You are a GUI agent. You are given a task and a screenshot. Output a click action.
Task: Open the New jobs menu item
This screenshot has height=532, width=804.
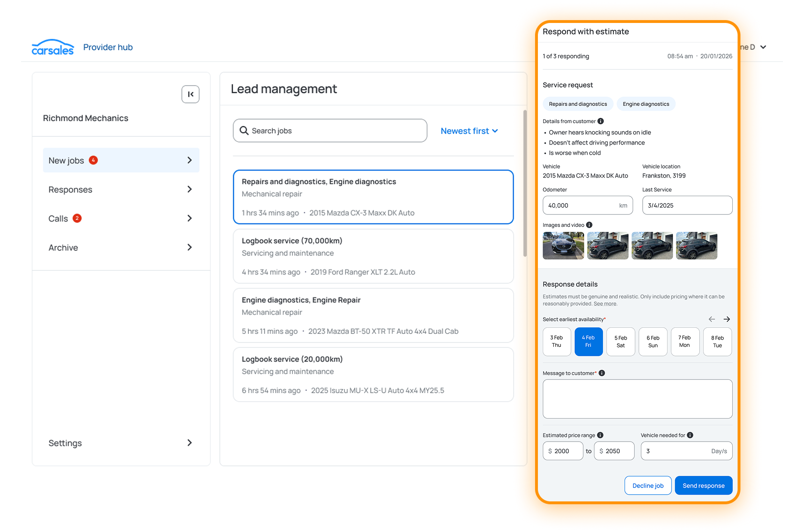point(121,160)
